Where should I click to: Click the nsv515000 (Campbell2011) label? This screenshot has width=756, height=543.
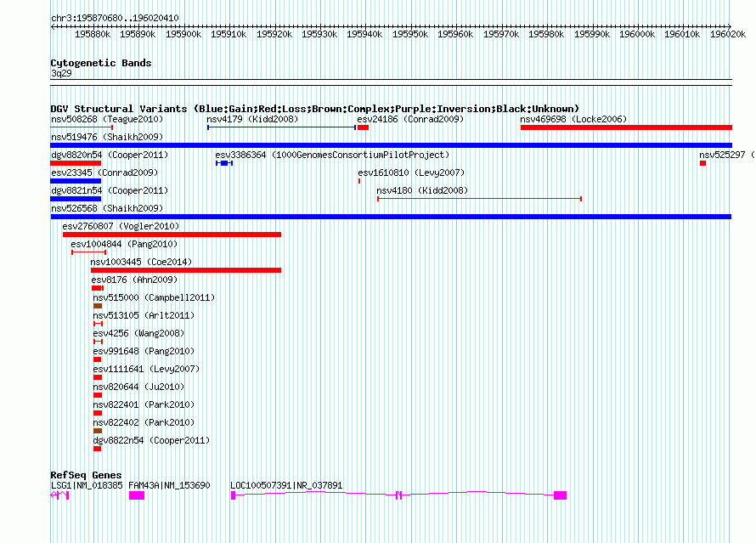pos(154,297)
